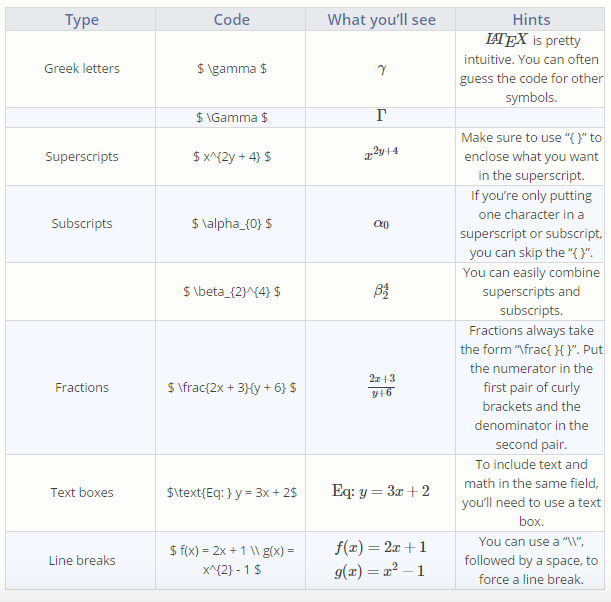Select the "Text boxes" row label
Screen dimensions: 611x602
82,493
